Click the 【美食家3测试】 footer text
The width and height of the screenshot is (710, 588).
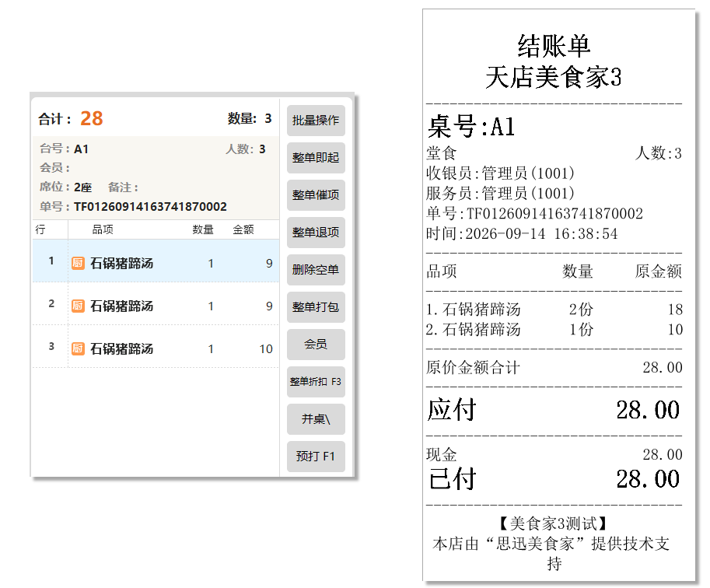tap(554, 523)
